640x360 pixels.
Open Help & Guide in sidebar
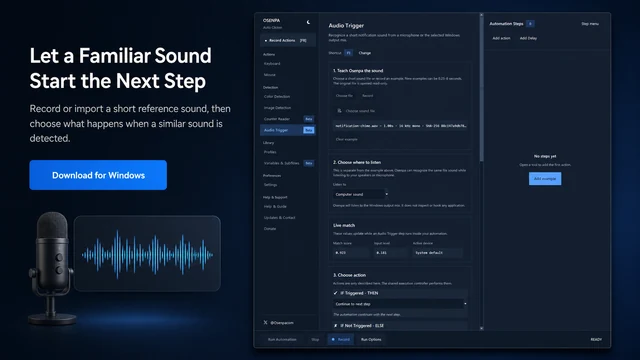coord(275,207)
